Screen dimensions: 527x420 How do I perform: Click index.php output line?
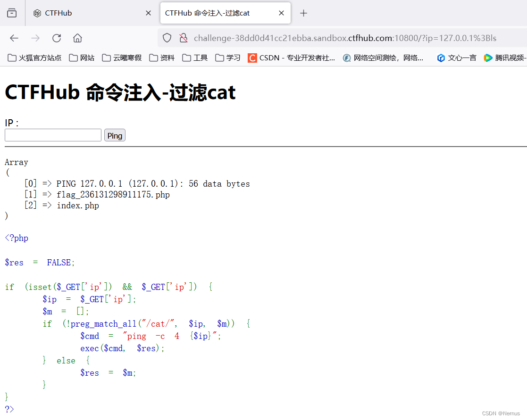pyautogui.click(x=78, y=206)
